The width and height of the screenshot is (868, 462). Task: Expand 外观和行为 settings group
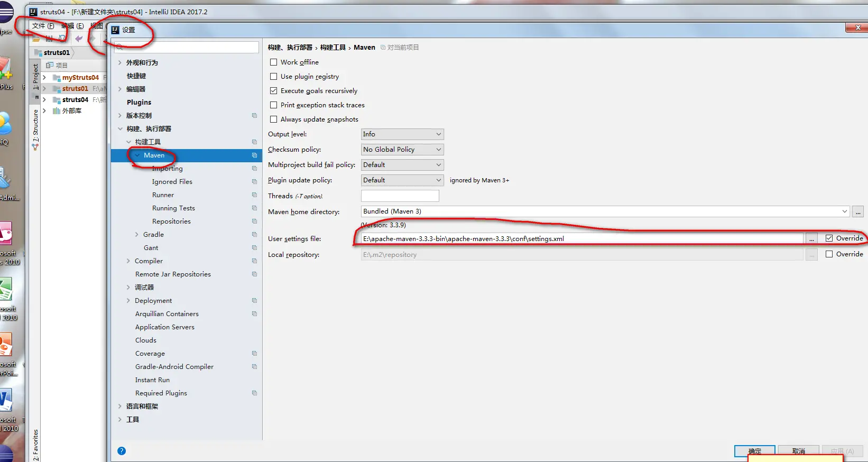(120, 62)
